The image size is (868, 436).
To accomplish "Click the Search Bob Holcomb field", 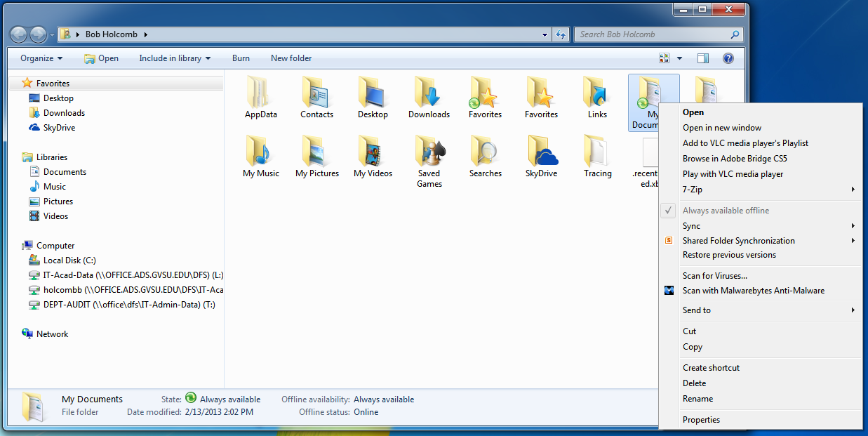I will [653, 34].
